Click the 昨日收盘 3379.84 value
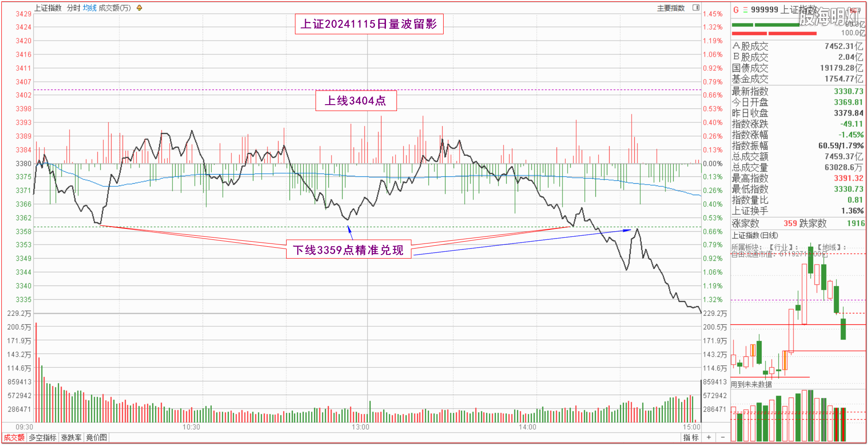The width and height of the screenshot is (868, 445). click(x=848, y=113)
